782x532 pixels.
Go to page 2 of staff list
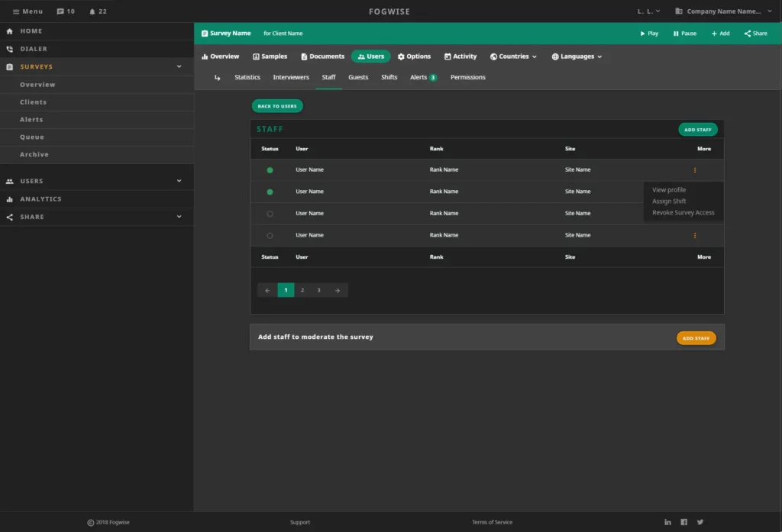pyautogui.click(x=302, y=290)
